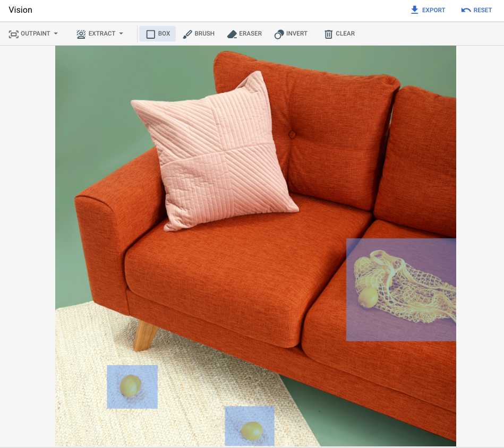Enable Invert mode for the mask

point(291,33)
